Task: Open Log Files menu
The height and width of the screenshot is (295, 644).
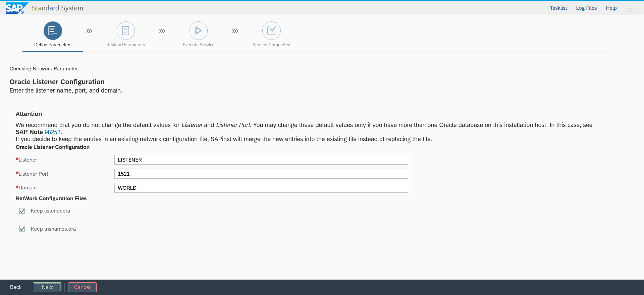Action: pyautogui.click(x=586, y=8)
